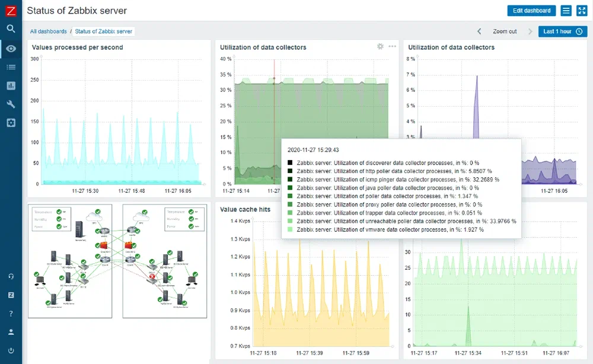Click the 1.4 Kvps axis label
Image resolution: width=593 pixels, height=364 pixels.
coord(240,221)
